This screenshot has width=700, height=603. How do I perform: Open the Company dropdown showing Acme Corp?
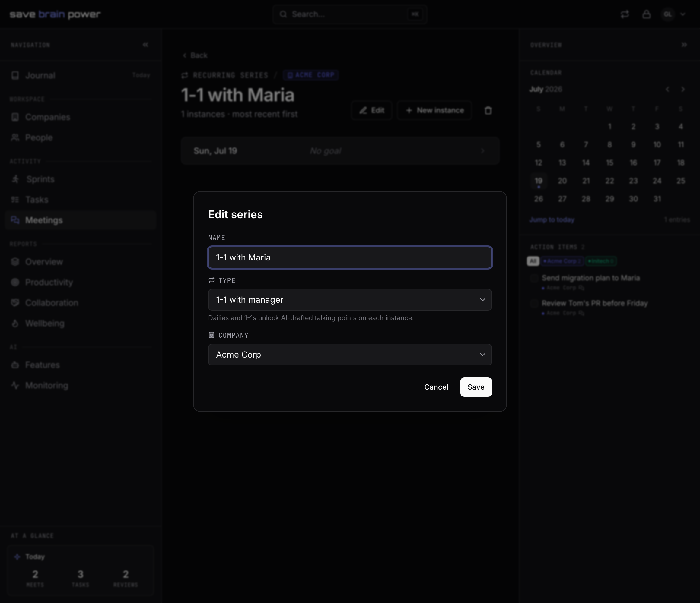[350, 355]
